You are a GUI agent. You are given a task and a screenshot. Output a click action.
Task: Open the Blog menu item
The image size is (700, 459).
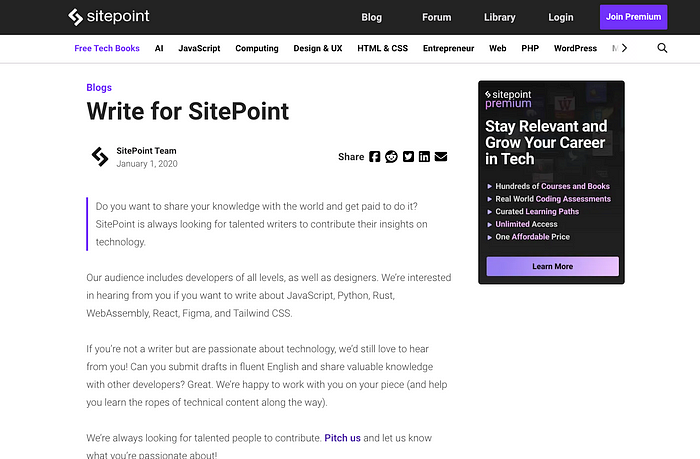371,17
